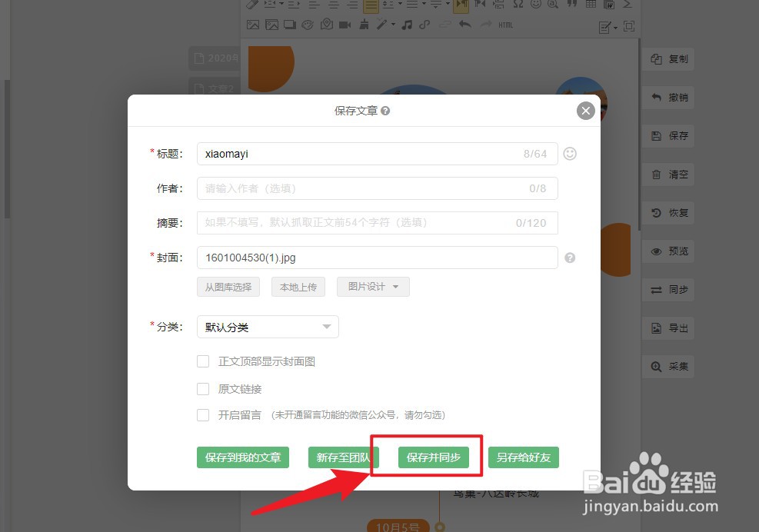
Task: Click the magic wand auto-format icon
Action: point(382,24)
